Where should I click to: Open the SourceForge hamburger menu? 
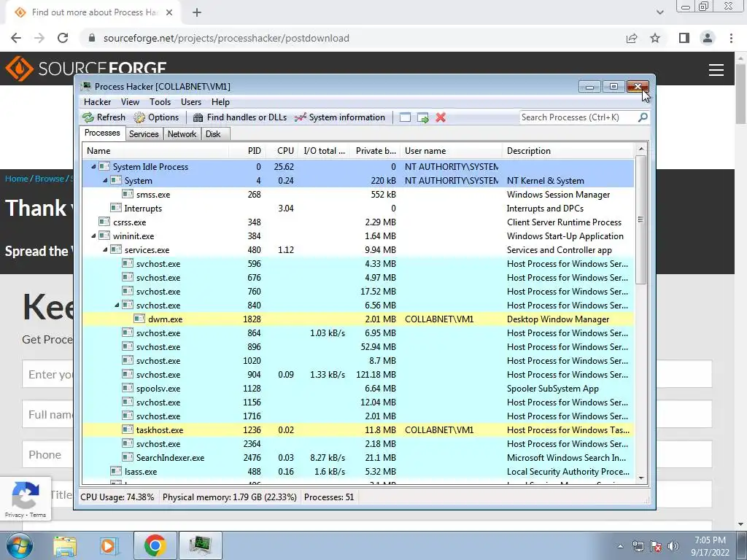[x=716, y=69]
